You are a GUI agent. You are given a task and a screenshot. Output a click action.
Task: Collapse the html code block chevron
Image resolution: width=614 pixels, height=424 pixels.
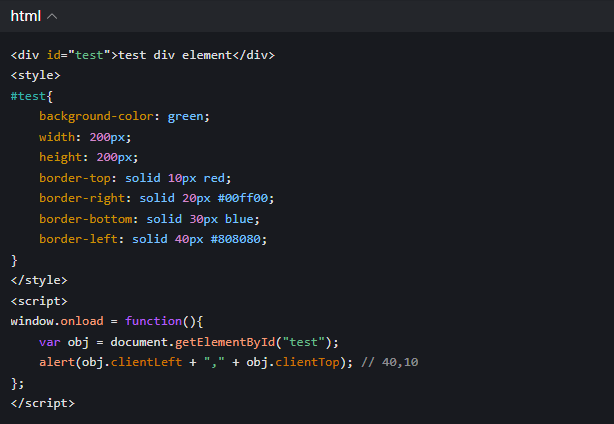(x=52, y=16)
